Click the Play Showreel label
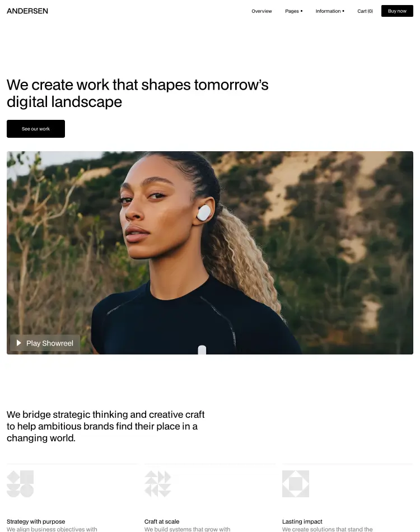 (x=50, y=343)
